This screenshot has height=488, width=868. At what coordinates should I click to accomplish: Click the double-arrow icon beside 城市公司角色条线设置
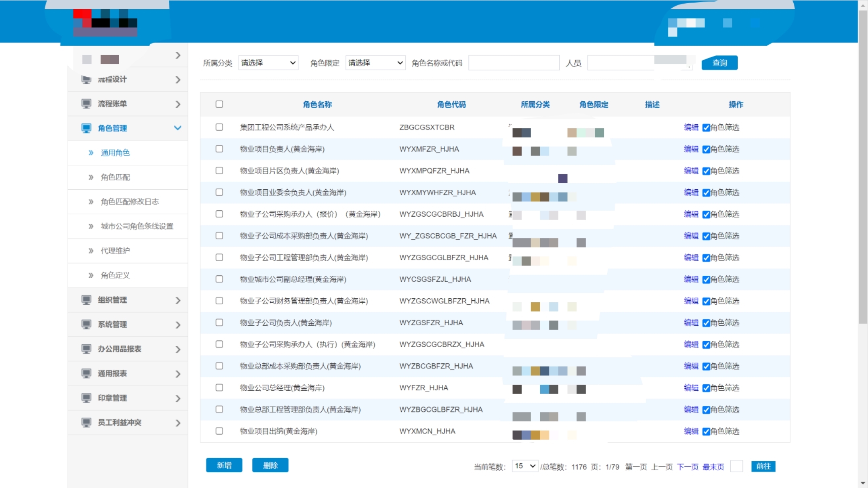point(91,226)
